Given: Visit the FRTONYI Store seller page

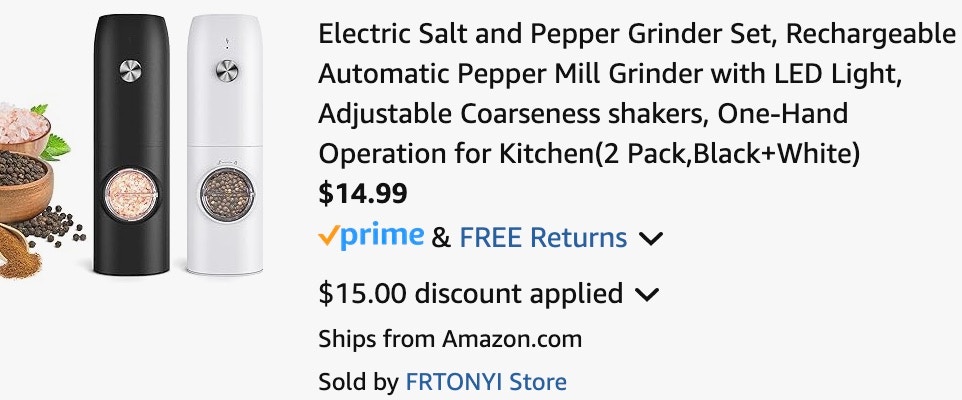Looking at the screenshot, I should click(486, 382).
